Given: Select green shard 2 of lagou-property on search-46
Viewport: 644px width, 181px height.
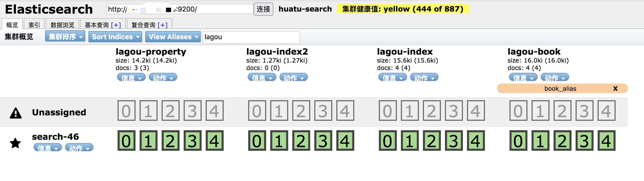Looking at the screenshot, I should (171, 141).
